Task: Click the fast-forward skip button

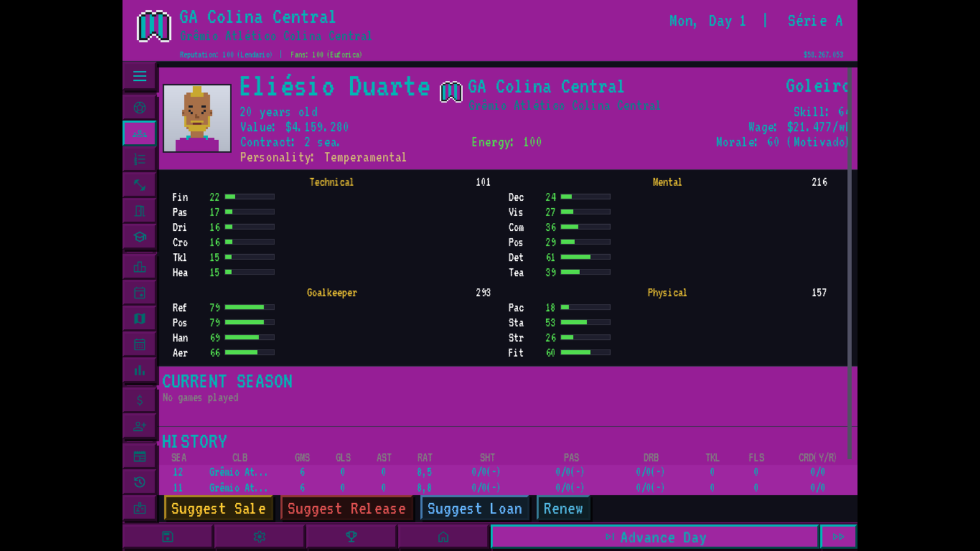Action: [839, 537]
